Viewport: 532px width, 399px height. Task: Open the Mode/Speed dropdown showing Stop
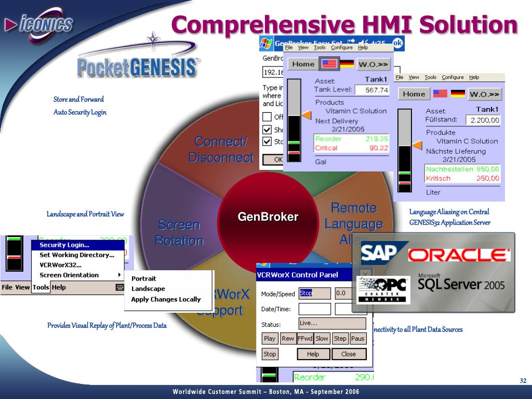coord(314,293)
